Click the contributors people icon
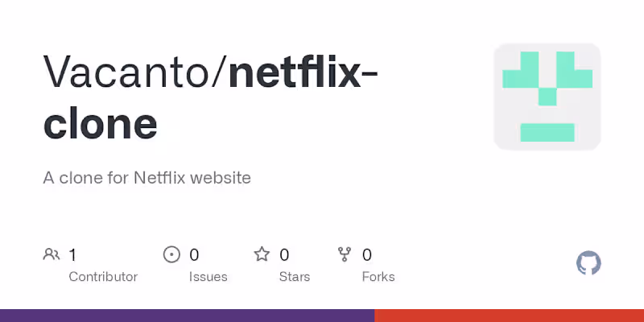The width and height of the screenshot is (644, 322). [51, 255]
